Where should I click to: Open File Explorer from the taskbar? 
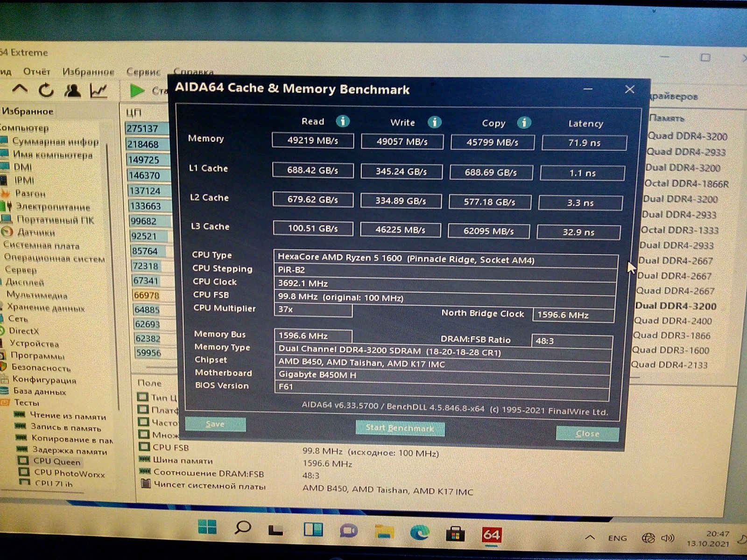pos(384,532)
